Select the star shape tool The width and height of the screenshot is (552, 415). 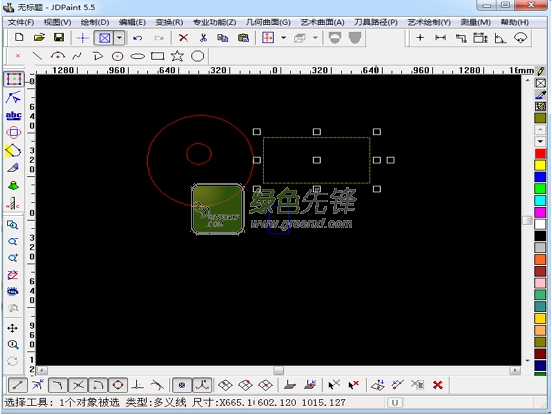click(x=177, y=56)
